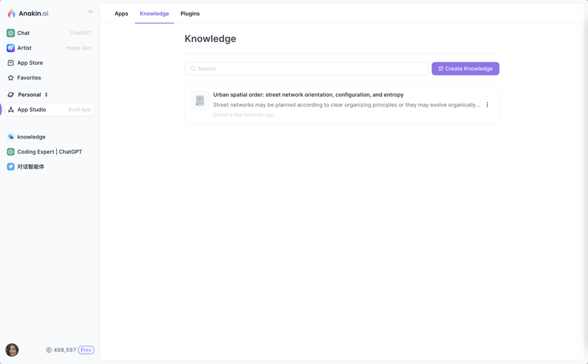Viewport: 588px width, 364px height.
Task: Open Coding Expert | ChatGPT app
Action: (49, 151)
